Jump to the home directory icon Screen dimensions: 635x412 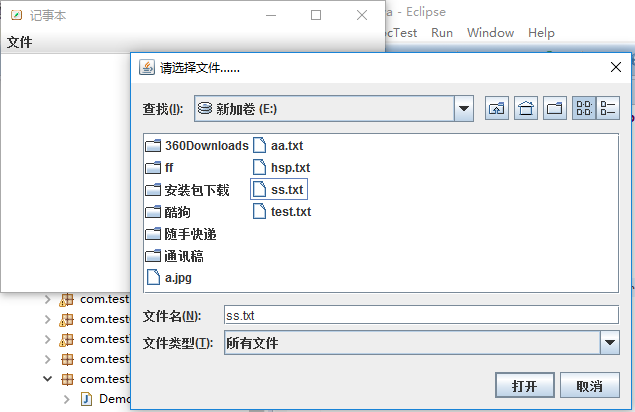pyautogui.click(x=526, y=108)
